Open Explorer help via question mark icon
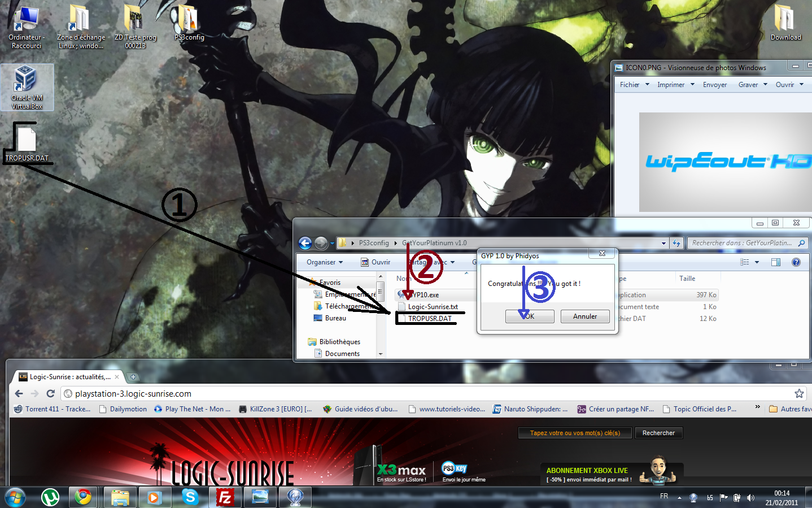812x508 pixels. click(x=796, y=262)
